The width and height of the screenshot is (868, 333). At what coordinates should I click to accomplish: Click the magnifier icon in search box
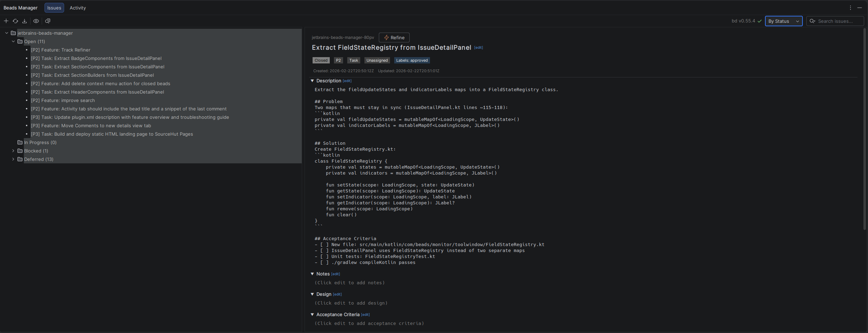click(x=812, y=21)
